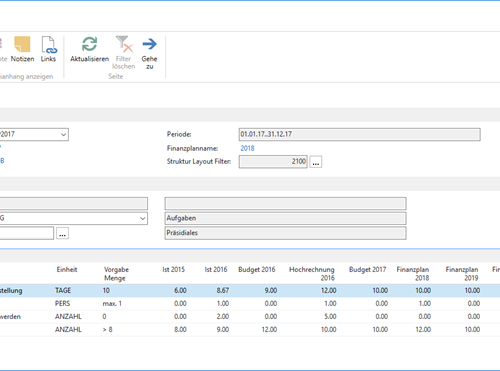
Task: Open Struktur Layout Filter lookup button
Action: point(316,162)
